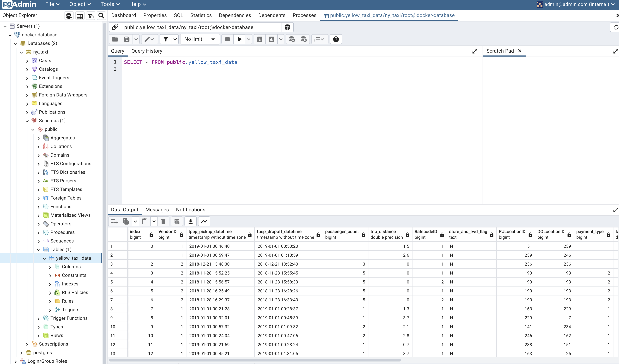The width and height of the screenshot is (619, 364).
Task: Click the Save Data Changes icon
Action: click(x=177, y=221)
